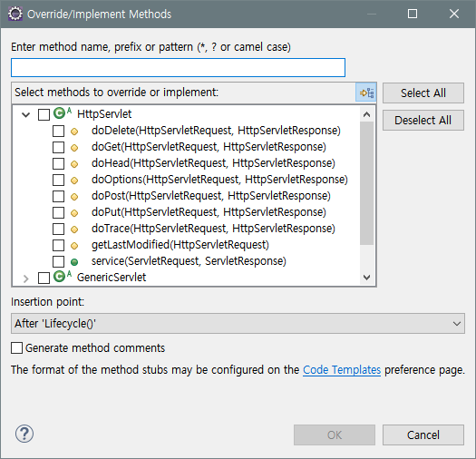Open the Insertion point dropdown
476x459 pixels.
click(x=238, y=324)
